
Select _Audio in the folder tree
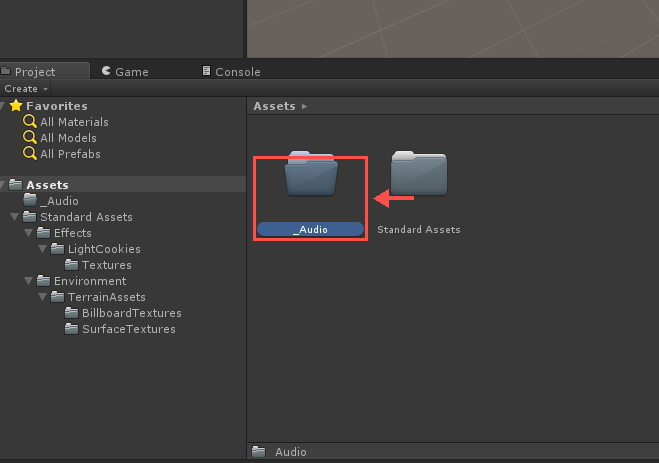pos(59,201)
